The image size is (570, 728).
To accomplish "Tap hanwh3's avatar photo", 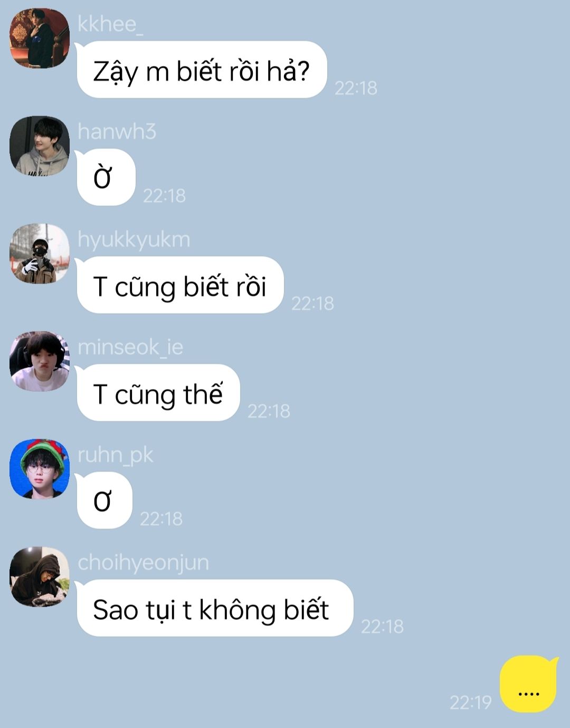I will coord(40,146).
